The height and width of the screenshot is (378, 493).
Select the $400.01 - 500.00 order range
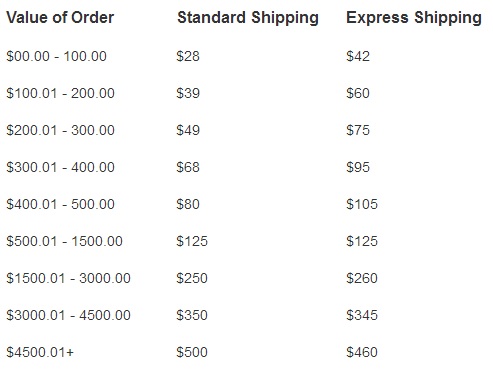(60, 204)
